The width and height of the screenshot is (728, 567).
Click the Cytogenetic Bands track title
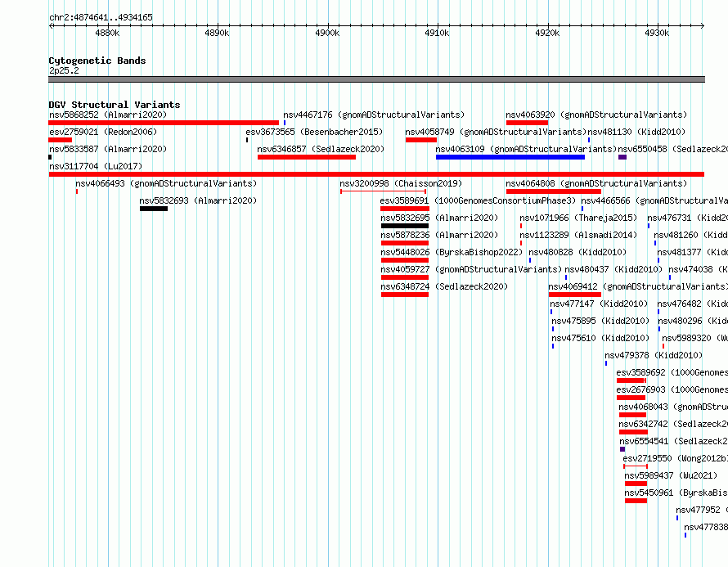[x=97, y=61]
